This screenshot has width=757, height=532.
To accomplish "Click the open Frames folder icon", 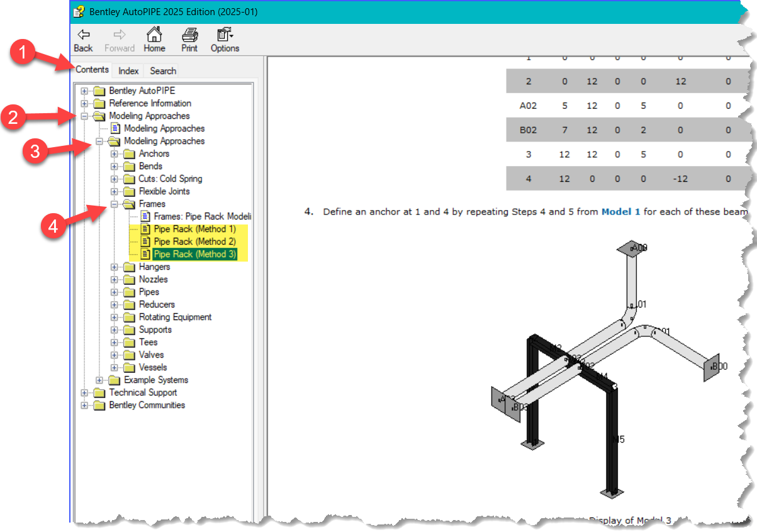I will coord(129,204).
